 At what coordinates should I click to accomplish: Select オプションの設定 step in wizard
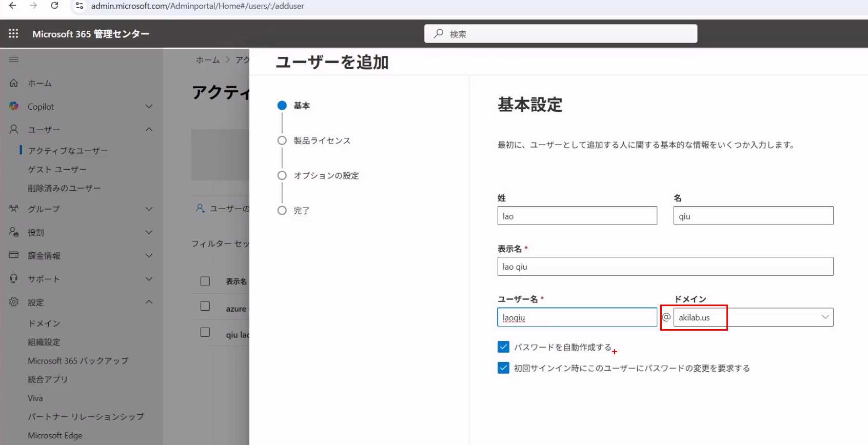(326, 175)
